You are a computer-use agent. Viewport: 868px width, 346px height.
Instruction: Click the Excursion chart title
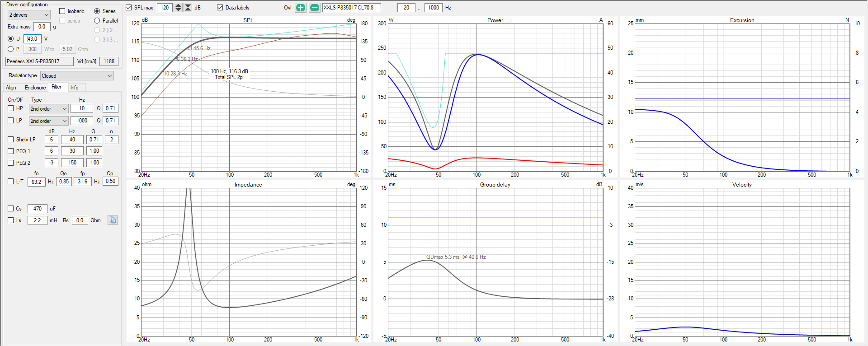[x=742, y=20]
